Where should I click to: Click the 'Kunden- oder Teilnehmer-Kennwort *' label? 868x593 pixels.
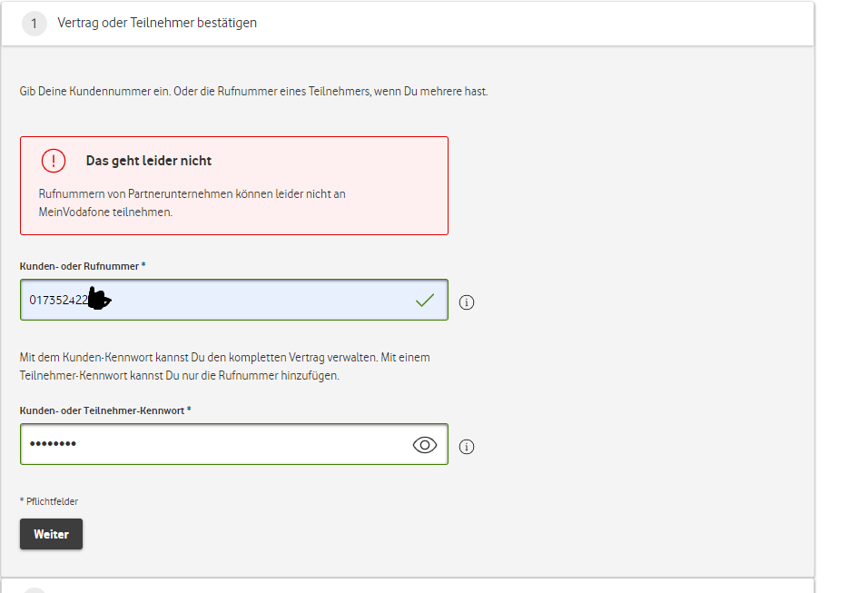(105, 410)
